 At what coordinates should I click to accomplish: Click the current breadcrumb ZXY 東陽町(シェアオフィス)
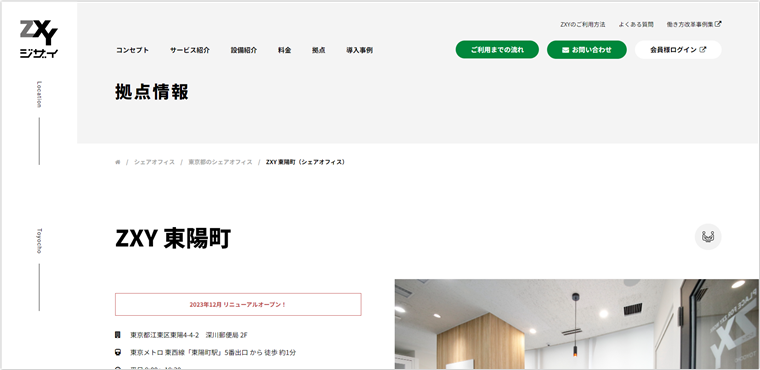click(x=306, y=162)
